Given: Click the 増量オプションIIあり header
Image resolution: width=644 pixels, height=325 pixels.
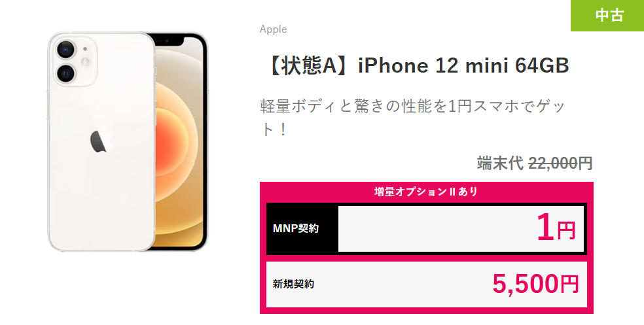Looking at the screenshot, I should (x=426, y=192).
